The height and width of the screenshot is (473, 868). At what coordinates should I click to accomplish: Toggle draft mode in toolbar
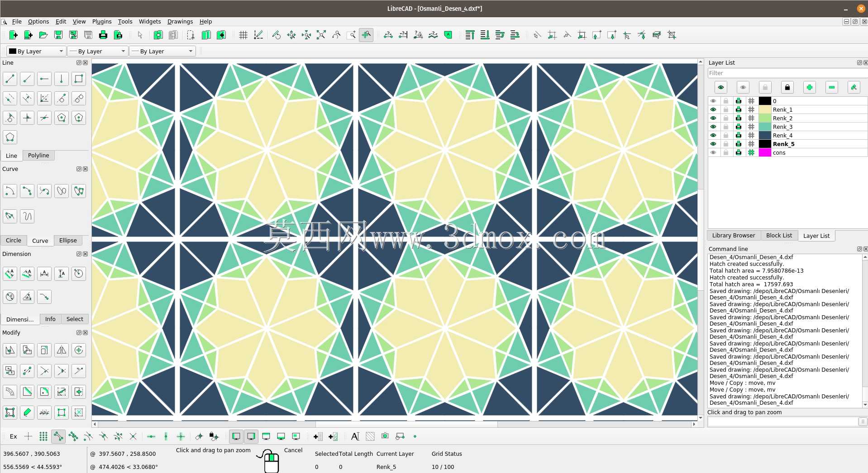pos(258,35)
